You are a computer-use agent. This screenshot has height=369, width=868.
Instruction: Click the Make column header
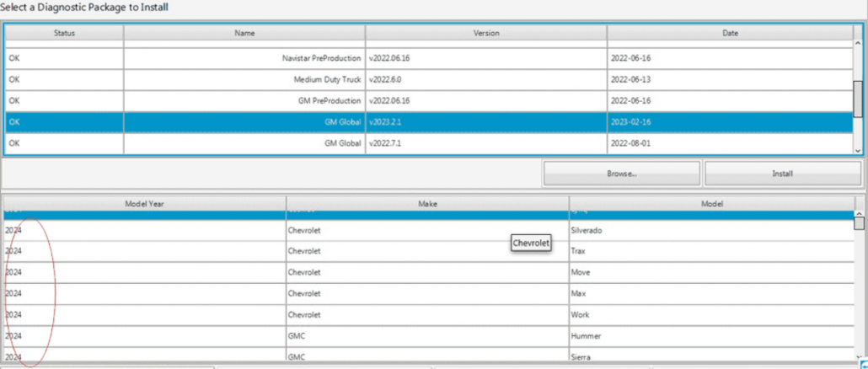point(427,204)
